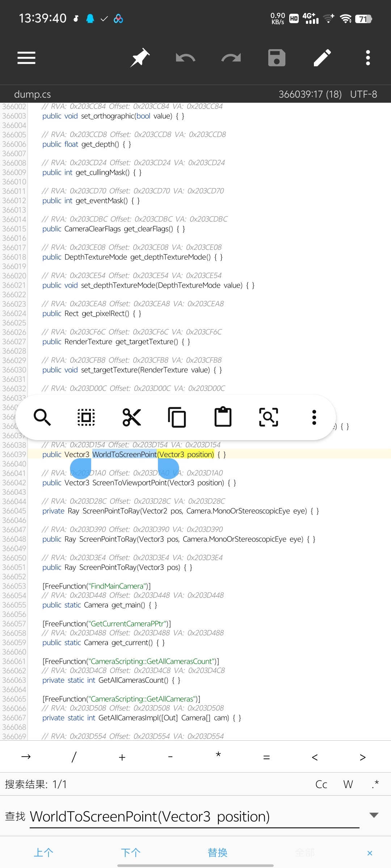Image resolution: width=391 pixels, height=868 pixels.
Task: Paste from clipboard in popup toolbar
Action: click(x=223, y=417)
